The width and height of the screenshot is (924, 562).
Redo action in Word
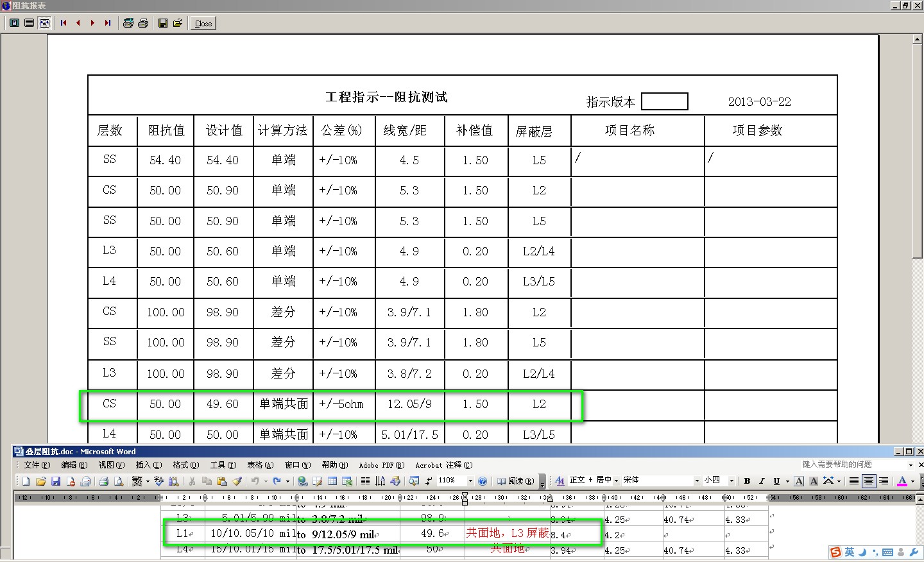click(x=277, y=481)
